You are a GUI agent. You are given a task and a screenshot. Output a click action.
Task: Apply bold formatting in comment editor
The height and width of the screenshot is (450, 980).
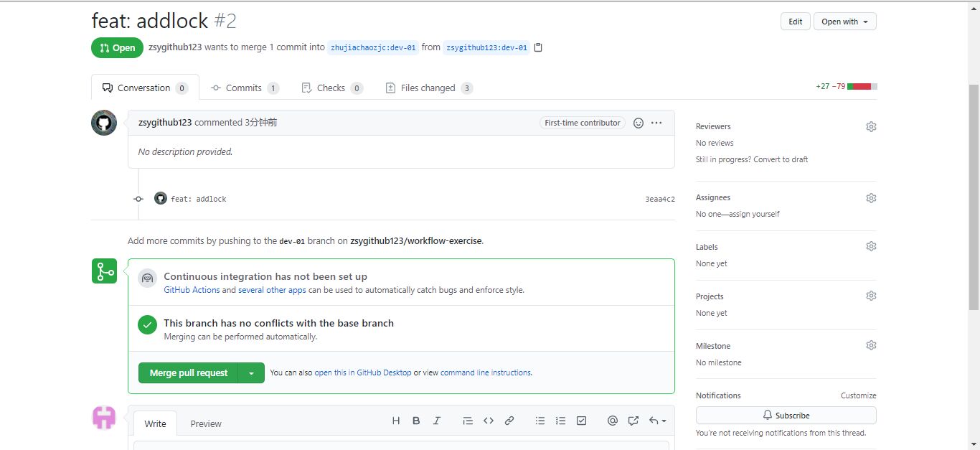click(x=416, y=421)
